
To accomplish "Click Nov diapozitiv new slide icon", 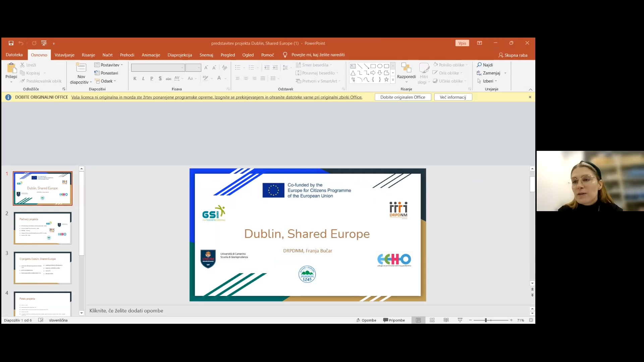I will coord(81,67).
